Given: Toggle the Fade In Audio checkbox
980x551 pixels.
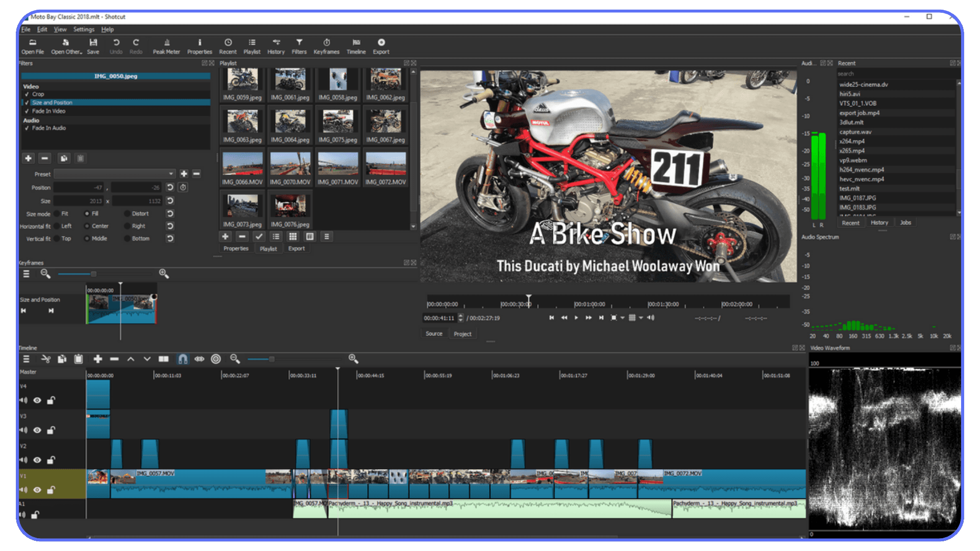Looking at the screenshot, I should tap(27, 128).
